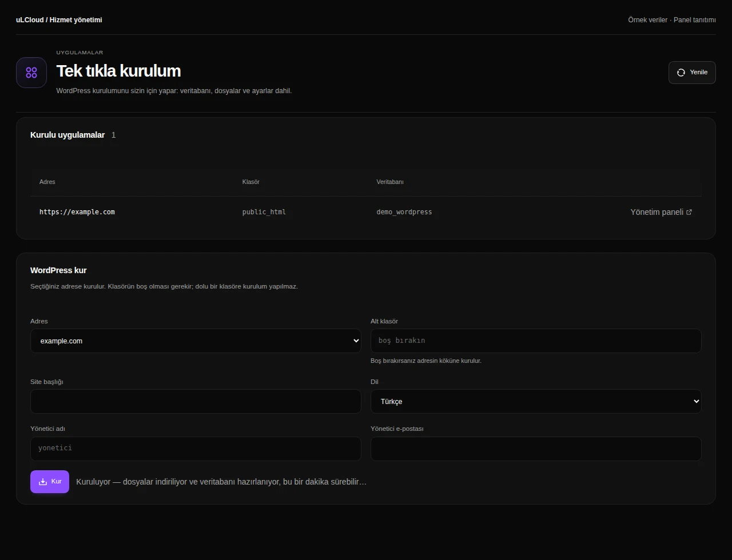
Task: Click the Yenile button
Action: coord(692,73)
